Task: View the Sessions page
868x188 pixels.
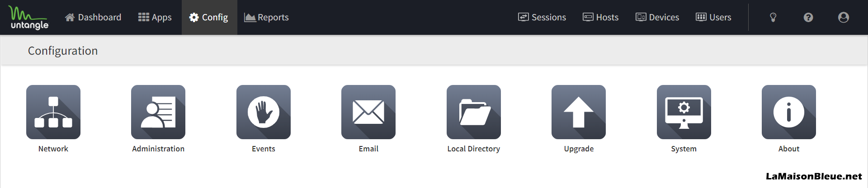Action: tap(542, 17)
